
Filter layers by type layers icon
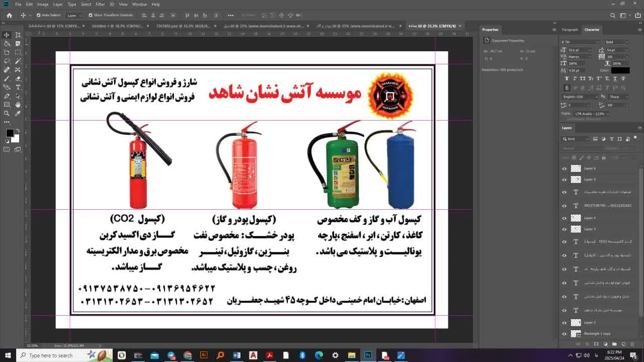[612, 139]
